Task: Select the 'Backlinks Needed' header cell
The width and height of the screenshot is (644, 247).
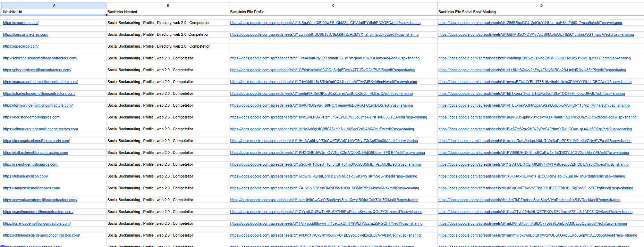Action: pos(168,12)
